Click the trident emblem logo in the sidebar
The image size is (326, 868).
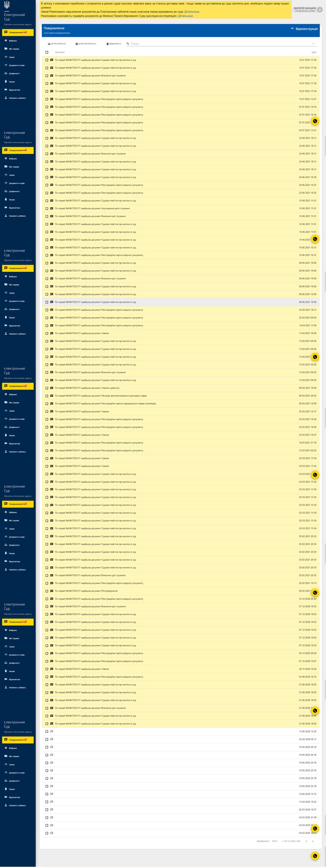pyautogui.click(x=7, y=5)
